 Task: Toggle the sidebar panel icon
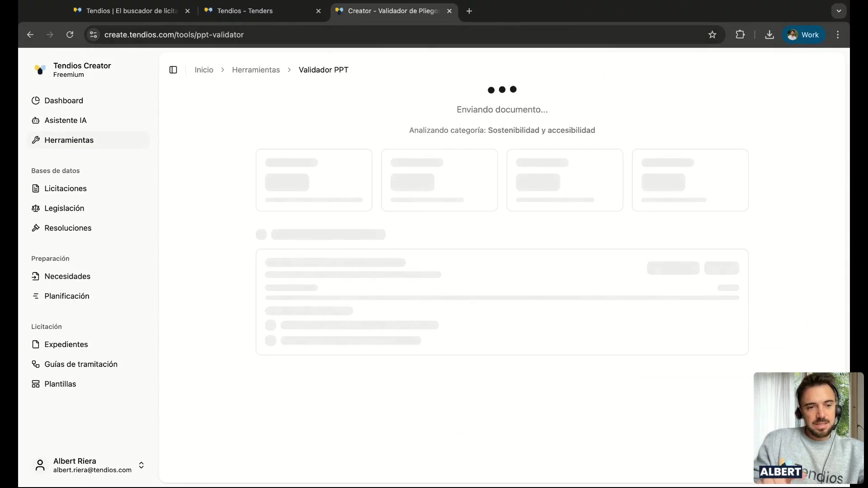click(x=173, y=70)
